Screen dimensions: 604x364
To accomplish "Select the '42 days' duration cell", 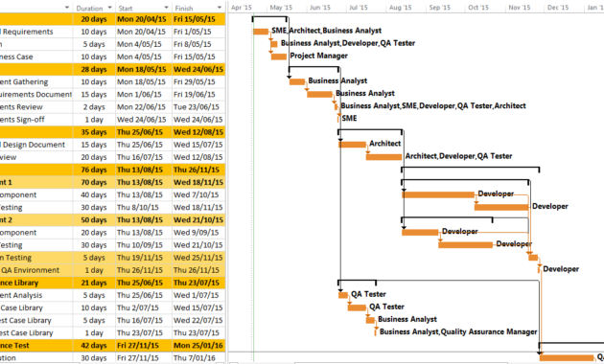I will click(x=94, y=346).
